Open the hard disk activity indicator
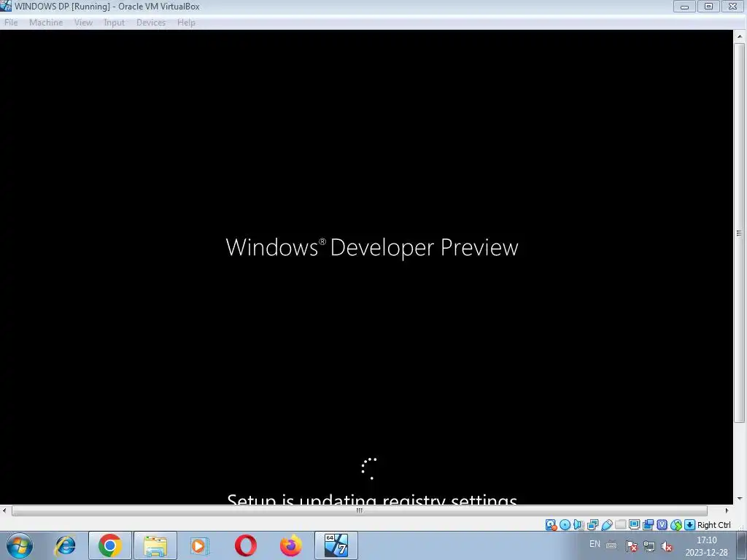 (x=551, y=525)
